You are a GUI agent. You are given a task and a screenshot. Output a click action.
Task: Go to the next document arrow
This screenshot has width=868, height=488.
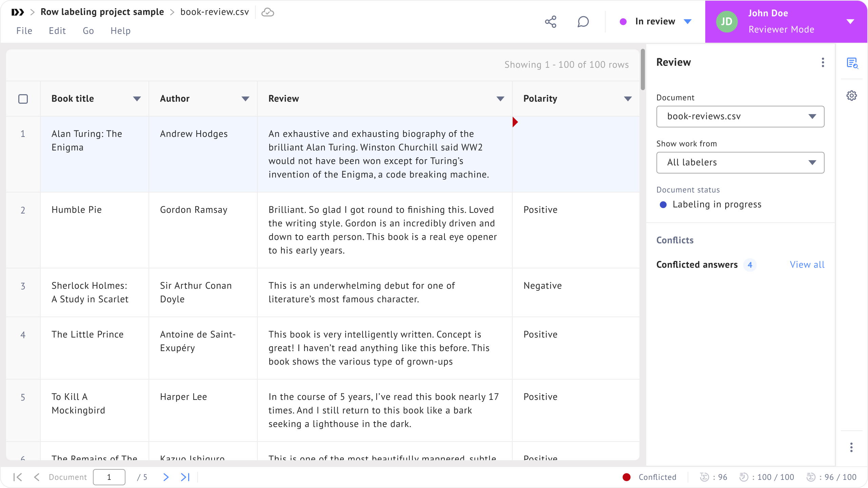pos(166,477)
